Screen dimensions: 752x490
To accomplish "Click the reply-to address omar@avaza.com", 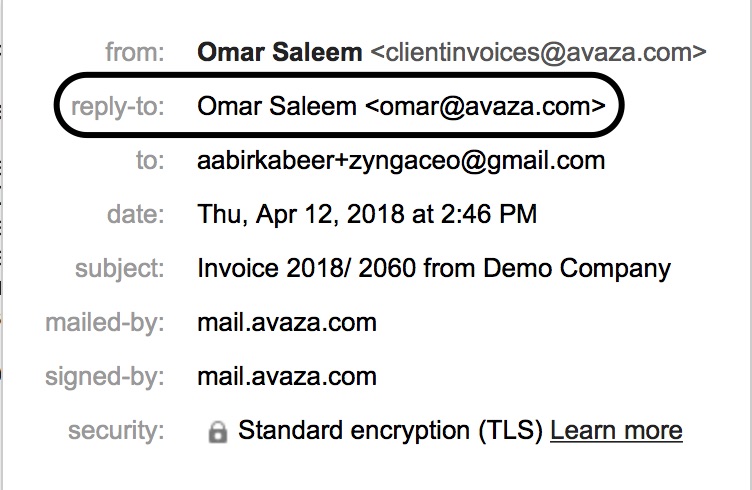I will click(x=485, y=106).
